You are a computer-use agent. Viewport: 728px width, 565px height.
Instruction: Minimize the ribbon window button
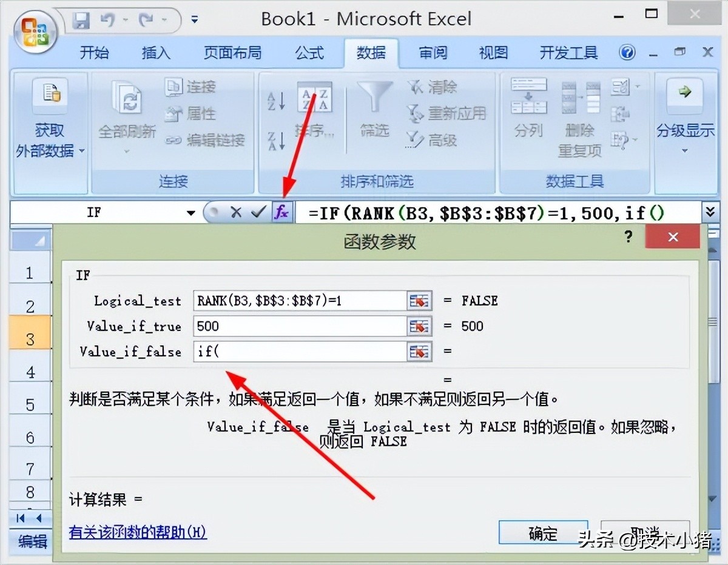pos(653,54)
